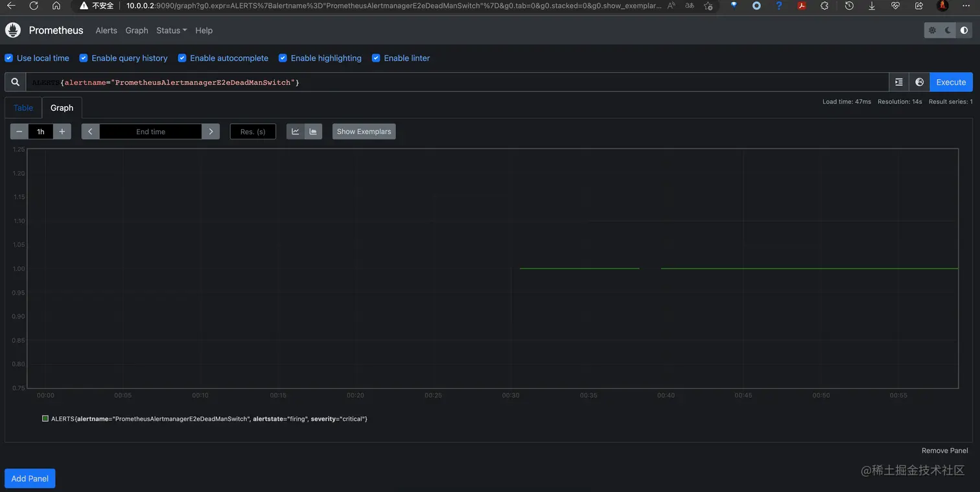This screenshot has width=980, height=492.
Task: Open the blue question mark extension
Action: [x=779, y=5]
